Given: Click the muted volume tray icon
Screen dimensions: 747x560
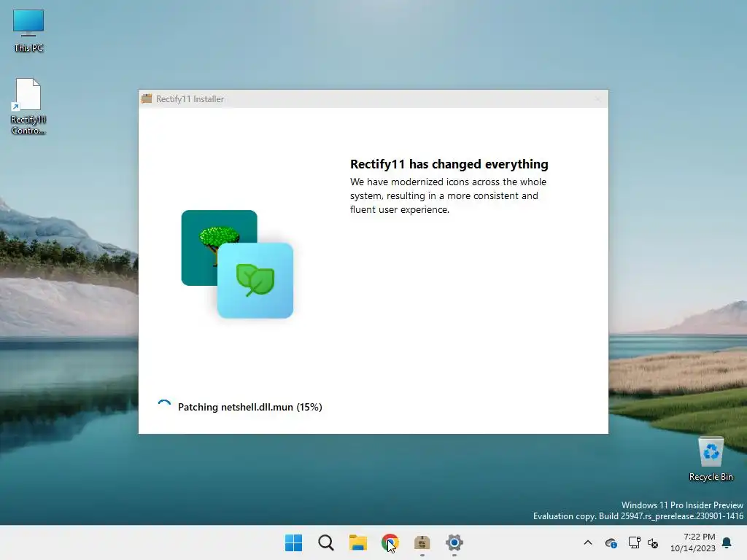Looking at the screenshot, I should [x=653, y=542].
